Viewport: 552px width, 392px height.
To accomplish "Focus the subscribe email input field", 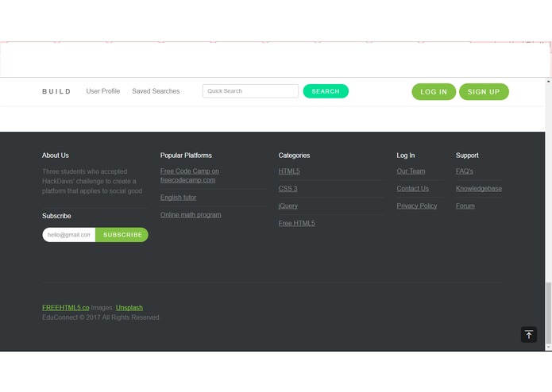I will pos(69,235).
